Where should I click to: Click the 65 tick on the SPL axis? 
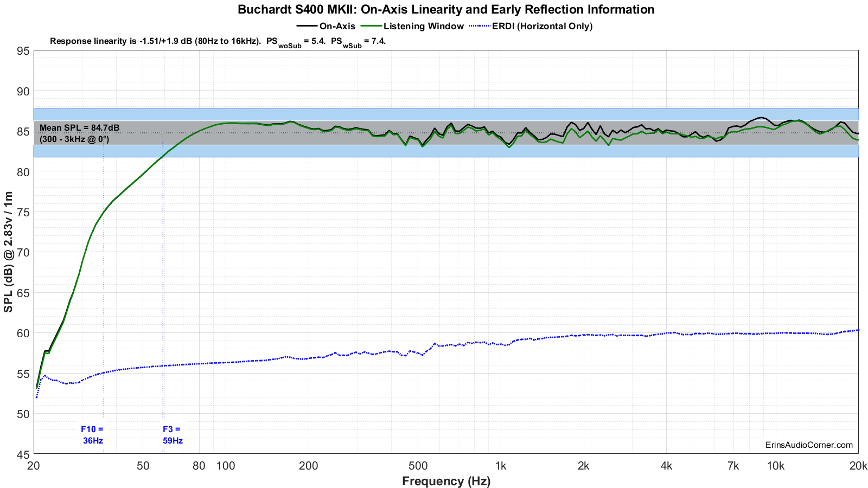click(23, 293)
